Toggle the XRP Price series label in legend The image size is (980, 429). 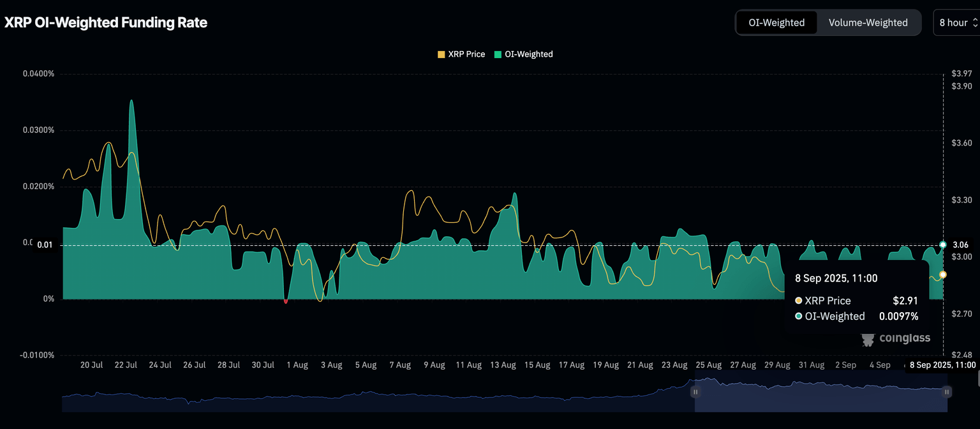(x=466, y=54)
